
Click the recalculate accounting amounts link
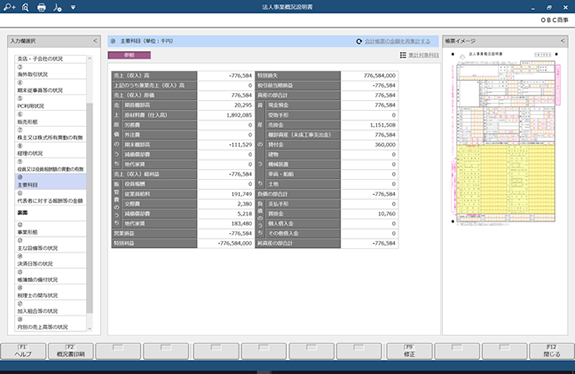398,41
